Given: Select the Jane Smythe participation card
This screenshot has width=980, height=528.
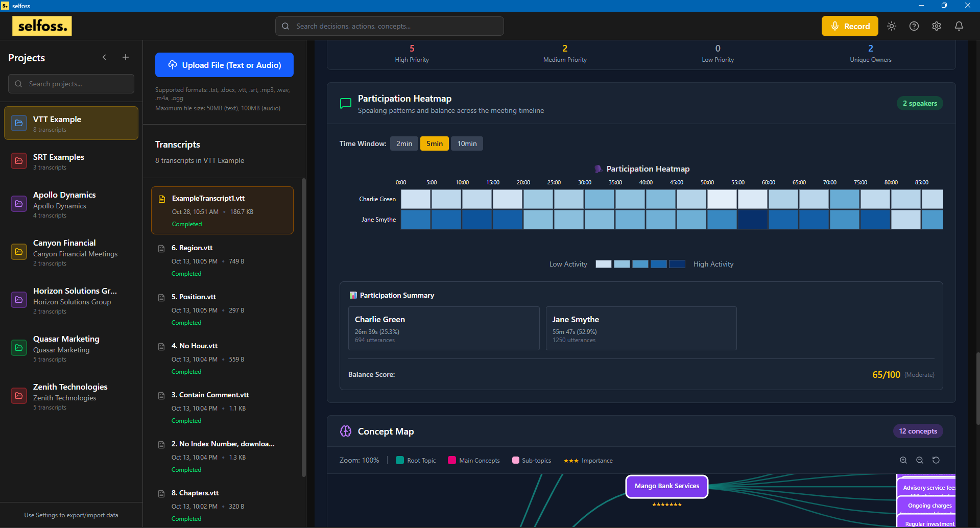Looking at the screenshot, I should pos(641,328).
